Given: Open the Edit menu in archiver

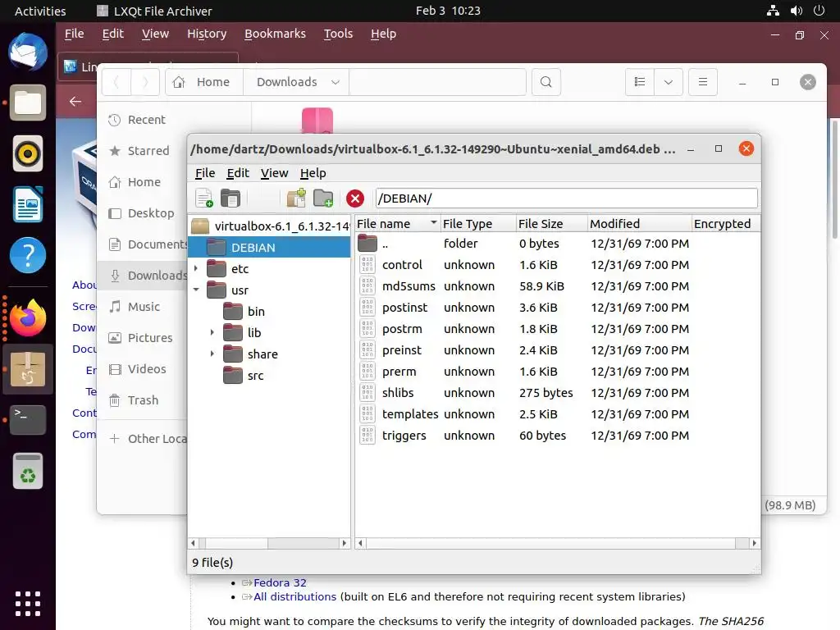Looking at the screenshot, I should point(237,173).
